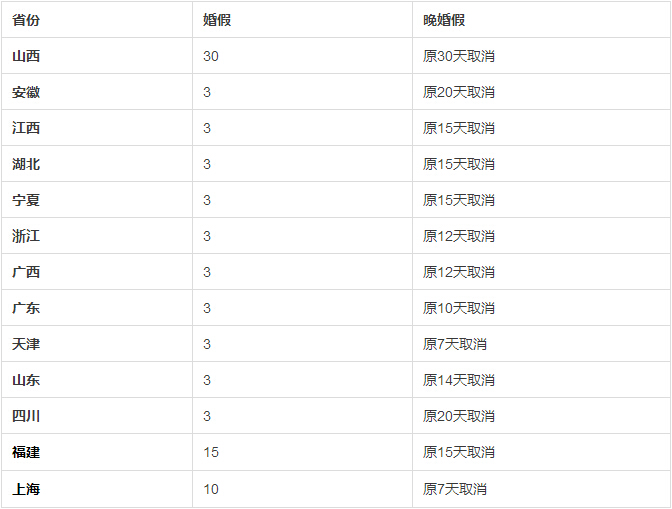Screen dimensions: 672x509
Task: Select the 天津 row label
Action: pos(26,344)
